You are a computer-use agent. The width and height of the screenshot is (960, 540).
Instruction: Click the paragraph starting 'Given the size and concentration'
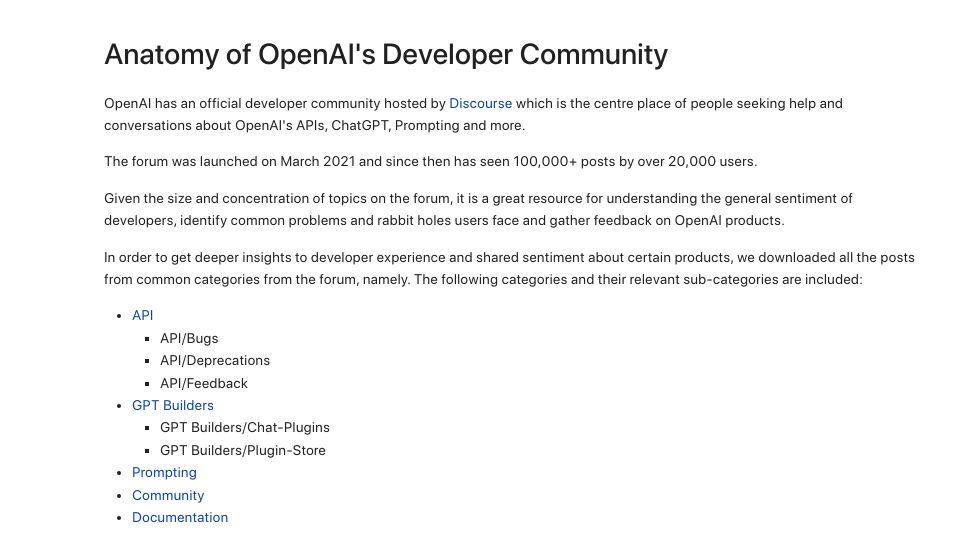click(478, 209)
